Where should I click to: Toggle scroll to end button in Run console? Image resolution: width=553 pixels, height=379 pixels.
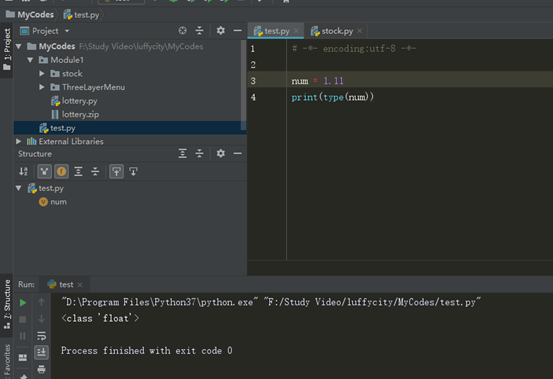click(x=41, y=352)
